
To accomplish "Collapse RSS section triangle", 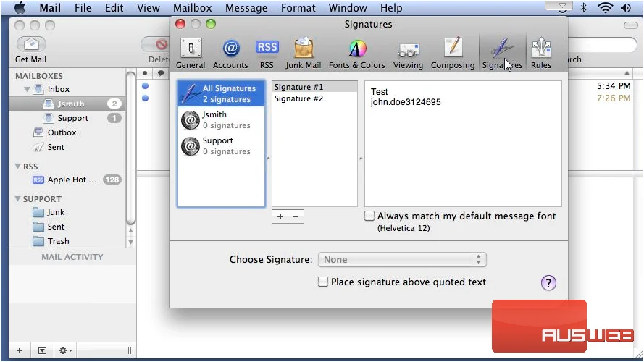I will tap(17, 167).
